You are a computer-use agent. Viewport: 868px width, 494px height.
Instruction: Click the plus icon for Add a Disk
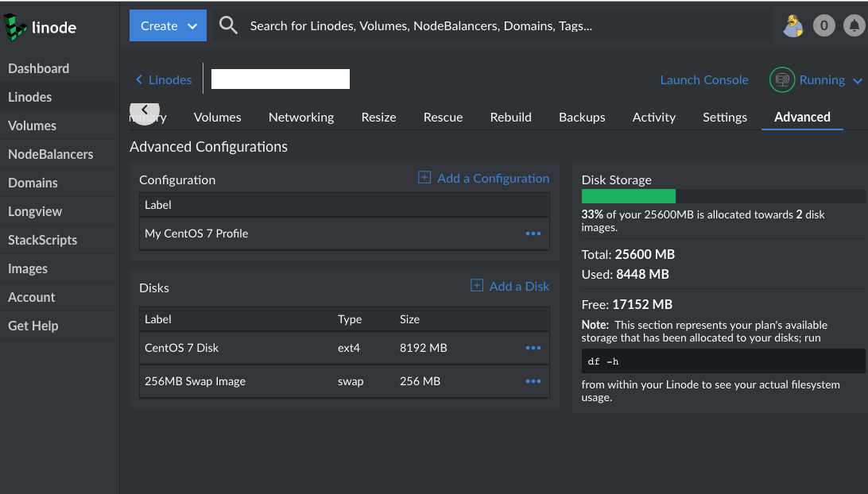(x=476, y=285)
